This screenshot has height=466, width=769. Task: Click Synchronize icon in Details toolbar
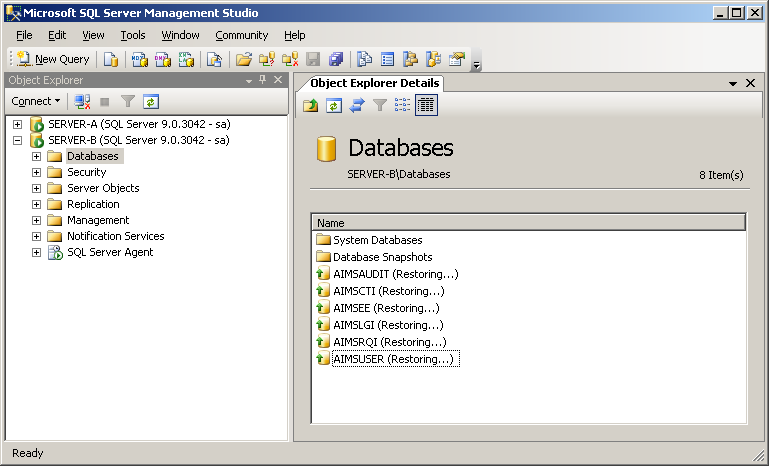click(357, 105)
